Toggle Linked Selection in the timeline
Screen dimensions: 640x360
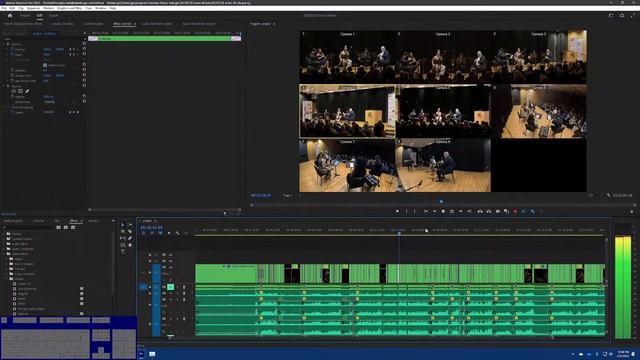[160, 233]
